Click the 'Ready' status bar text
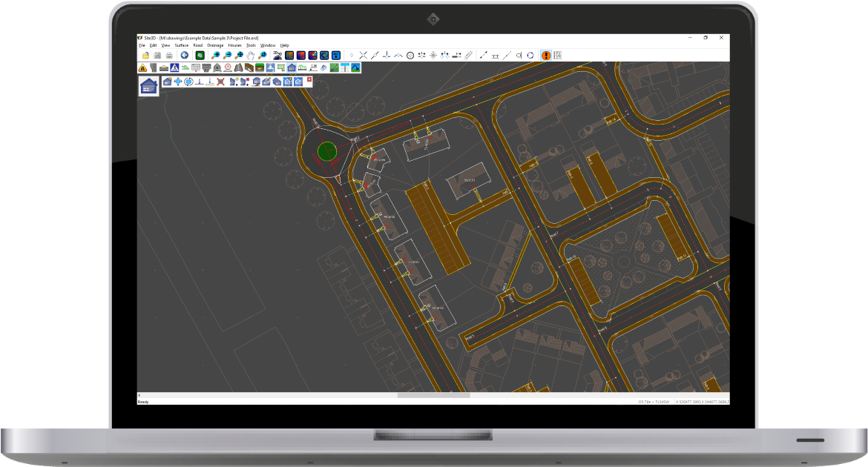 point(143,402)
